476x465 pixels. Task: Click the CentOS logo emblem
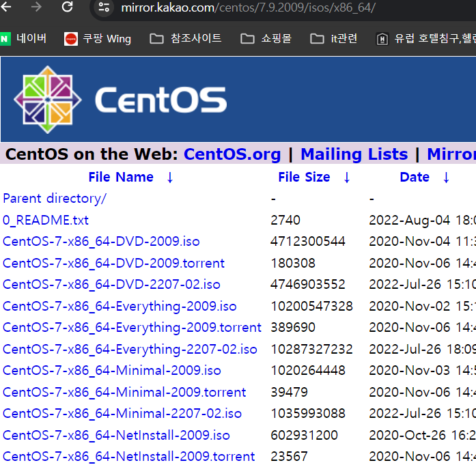(x=48, y=100)
